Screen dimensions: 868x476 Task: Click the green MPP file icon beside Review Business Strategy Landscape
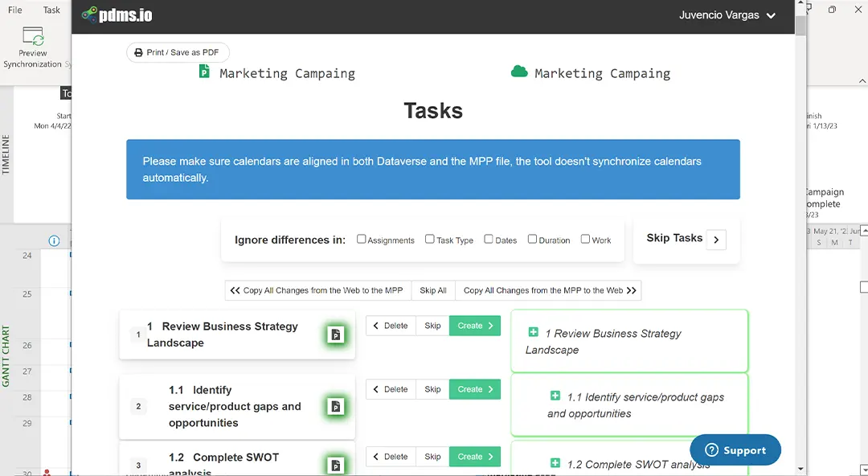(x=336, y=335)
